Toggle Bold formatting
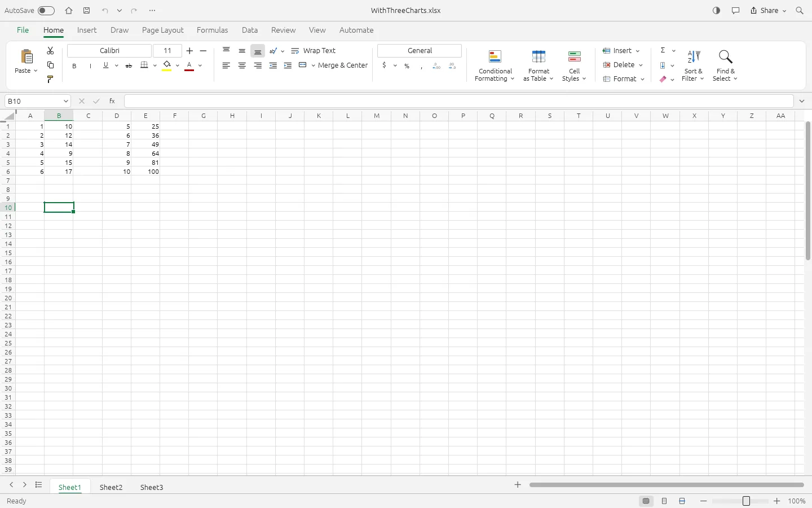Viewport: 812px width, 508px height. [x=74, y=65]
